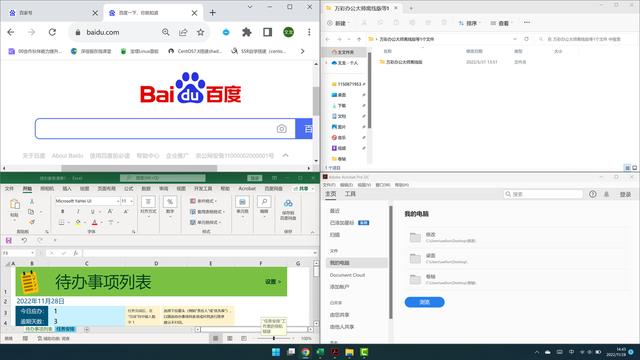This screenshot has height=360, width=640.
Task: Open the View dropdown in File Explorer
Action: pos(501,23)
